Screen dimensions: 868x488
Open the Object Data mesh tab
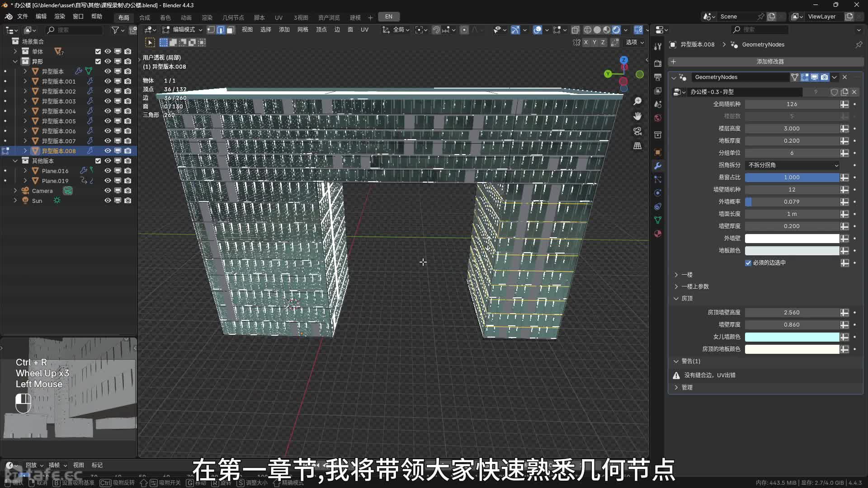coord(658,220)
